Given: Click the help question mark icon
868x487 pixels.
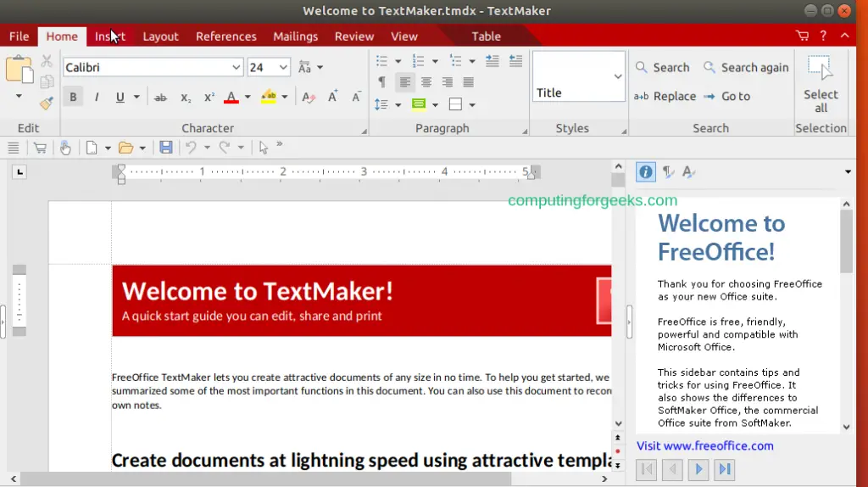Looking at the screenshot, I should [823, 36].
